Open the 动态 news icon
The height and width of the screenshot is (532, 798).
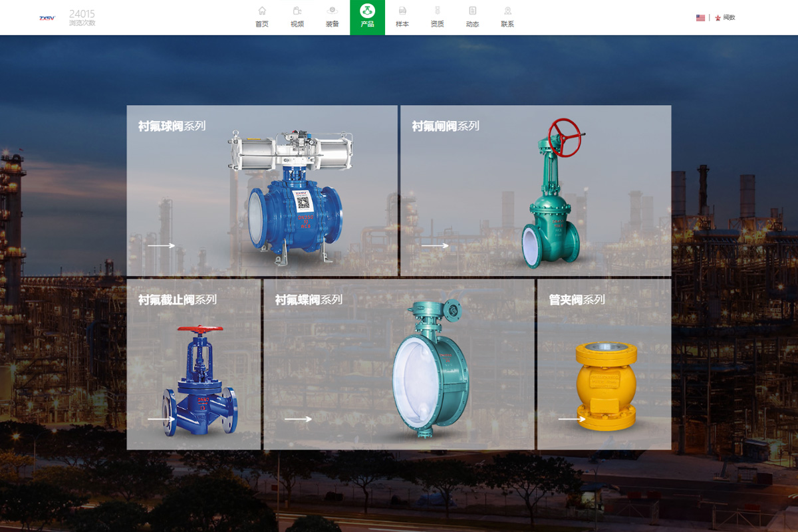pos(472,11)
